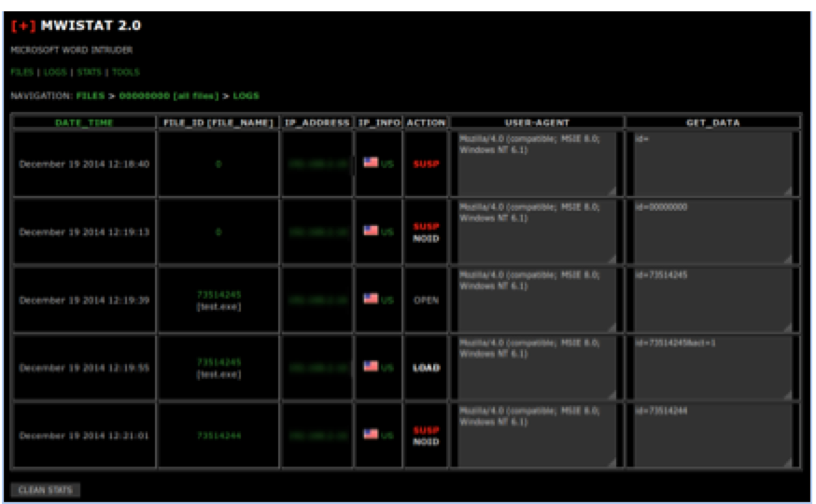This screenshot has height=504, width=816.
Task: Click the US flag in the 12:19:39 row
Action: pos(371,299)
